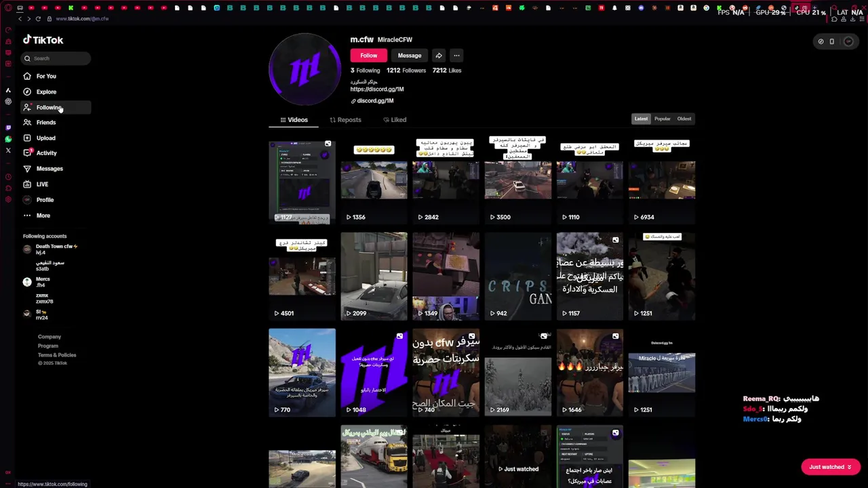Send a Message to m.cfw
This screenshot has height=488, width=868.
410,56
